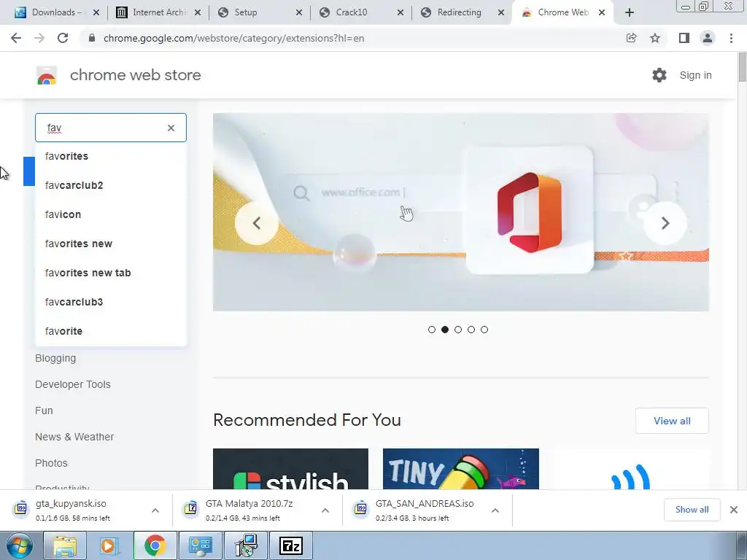Open the Tiny extension thumbnail
Viewport: 747px width, 560px height.
click(x=461, y=469)
